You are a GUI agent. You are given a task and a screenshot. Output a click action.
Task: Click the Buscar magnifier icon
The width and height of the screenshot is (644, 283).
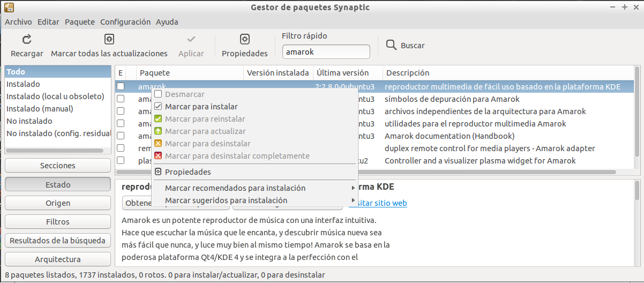pyautogui.click(x=391, y=45)
